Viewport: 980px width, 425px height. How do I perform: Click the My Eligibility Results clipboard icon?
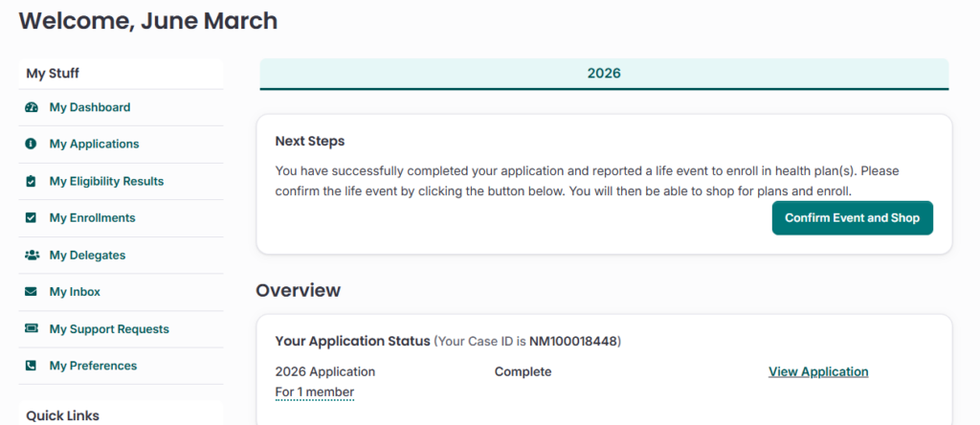coord(32,181)
